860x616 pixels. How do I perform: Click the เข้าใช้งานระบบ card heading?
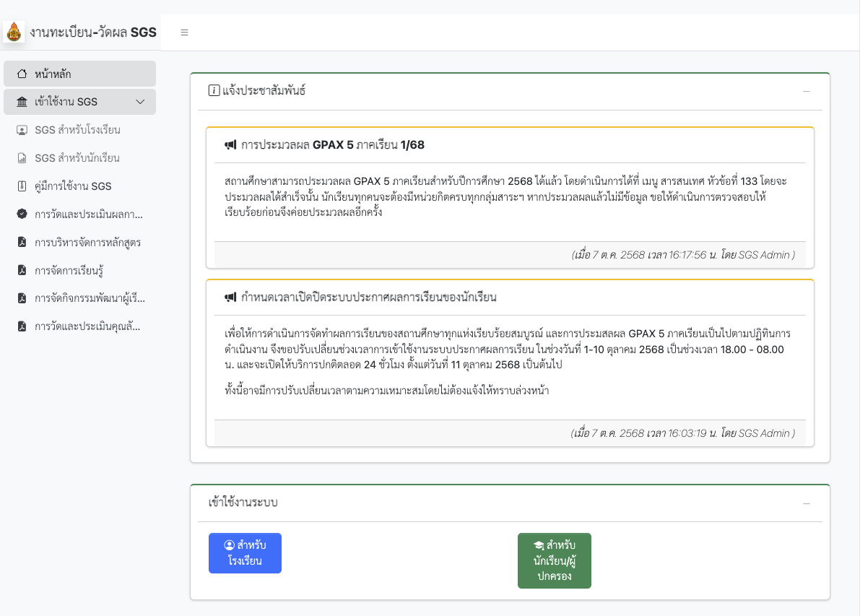[x=243, y=503]
